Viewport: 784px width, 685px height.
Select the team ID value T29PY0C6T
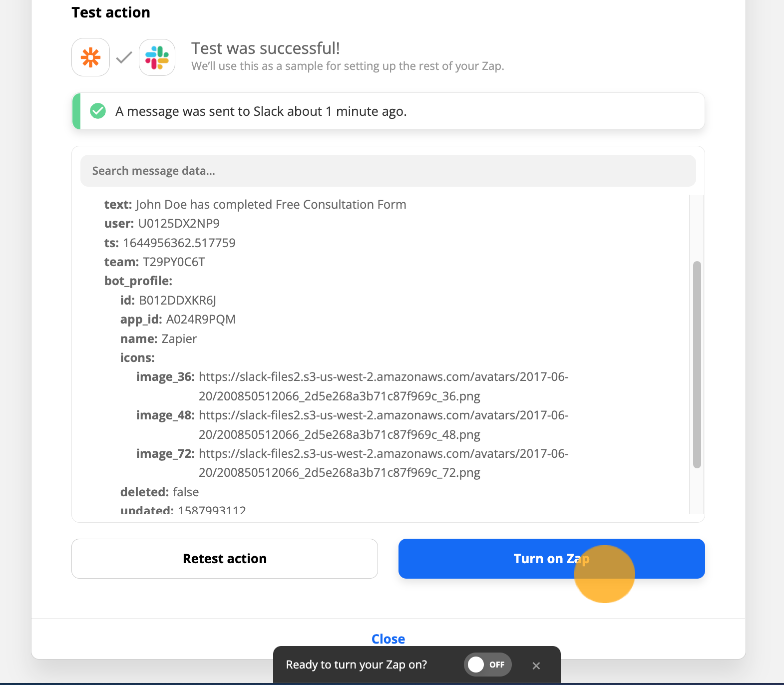pos(174,262)
